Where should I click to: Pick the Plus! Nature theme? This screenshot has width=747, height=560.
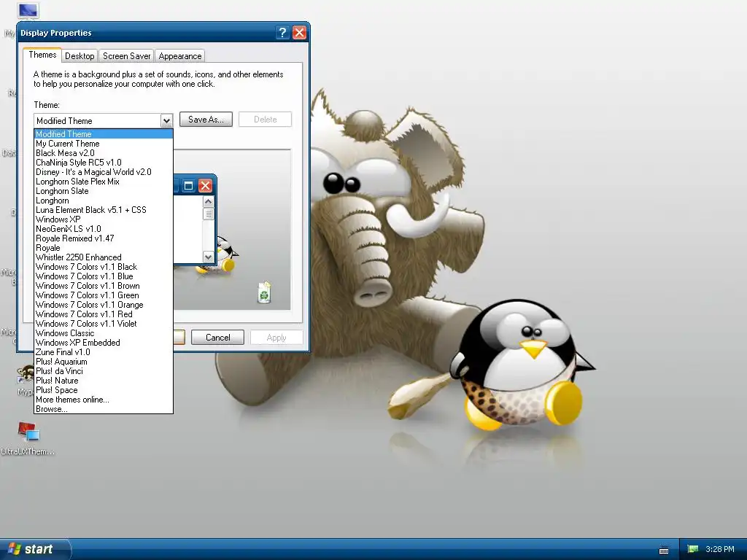(x=104, y=381)
